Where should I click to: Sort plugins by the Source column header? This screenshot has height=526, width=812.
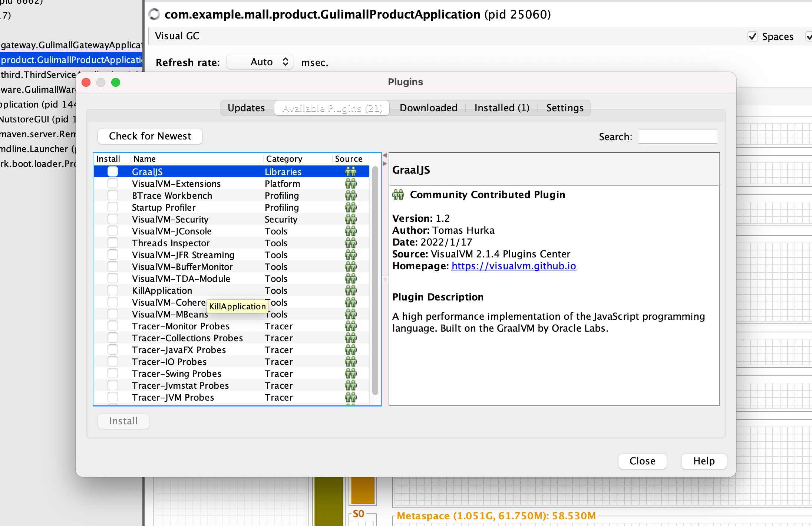tap(350, 159)
